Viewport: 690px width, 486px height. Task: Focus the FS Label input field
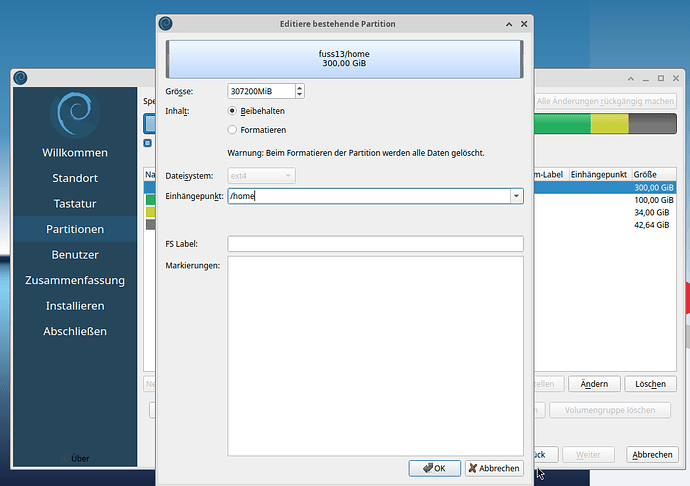point(375,244)
